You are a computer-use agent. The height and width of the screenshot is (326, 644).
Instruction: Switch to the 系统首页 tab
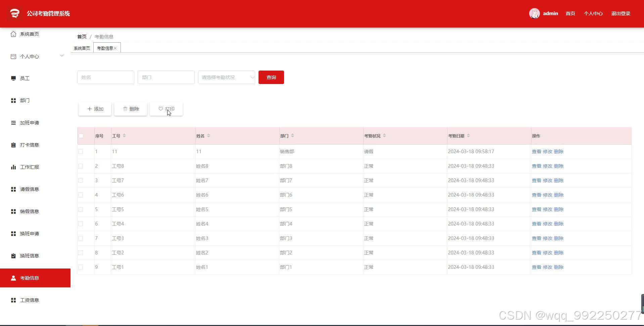tap(82, 48)
